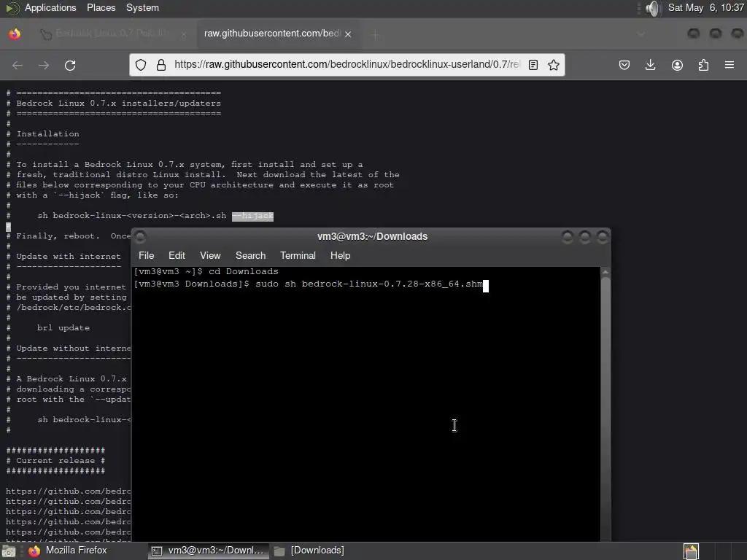Expand the list all tabs chevron

pyautogui.click(x=640, y=34)
